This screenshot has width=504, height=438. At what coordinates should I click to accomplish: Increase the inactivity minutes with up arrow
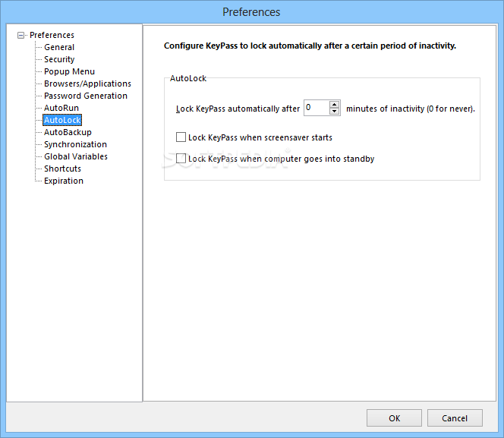tap(334, 105)
